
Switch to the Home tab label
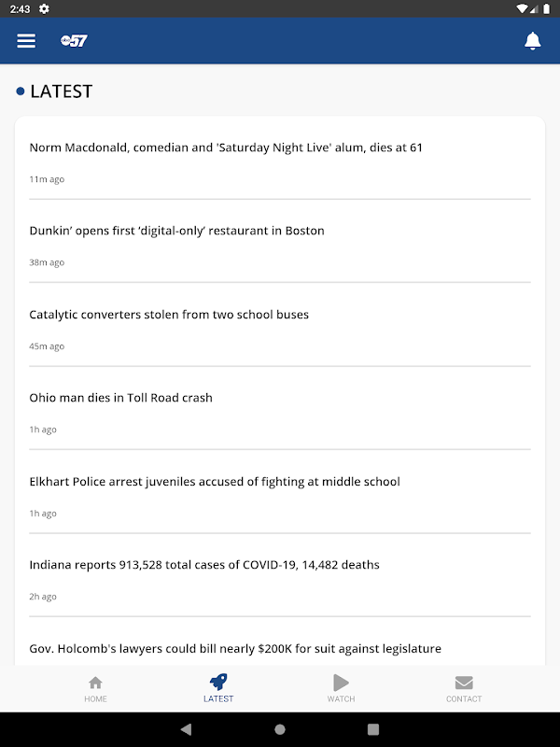[95, 699]
